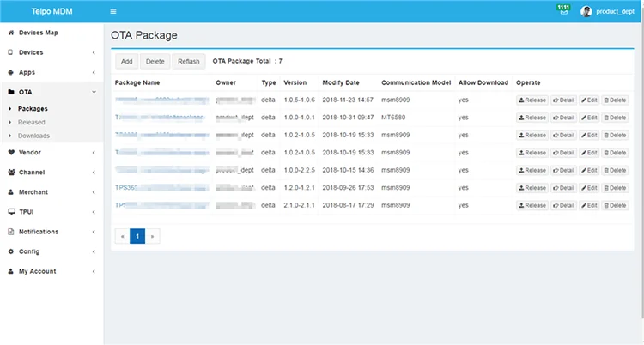Edit the package version 1.0.0-2.2.5

[x=589, y=170]
